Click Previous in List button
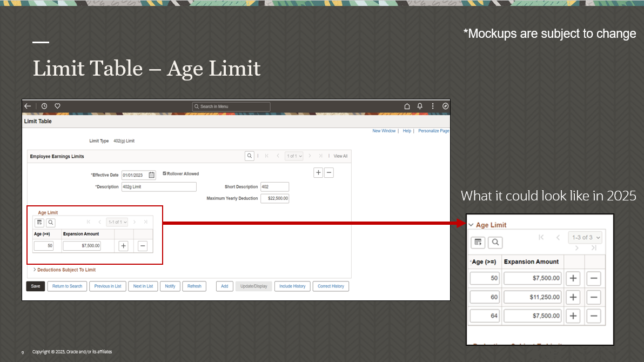Screen dimensions: 644x362 [x=108, y=286]
